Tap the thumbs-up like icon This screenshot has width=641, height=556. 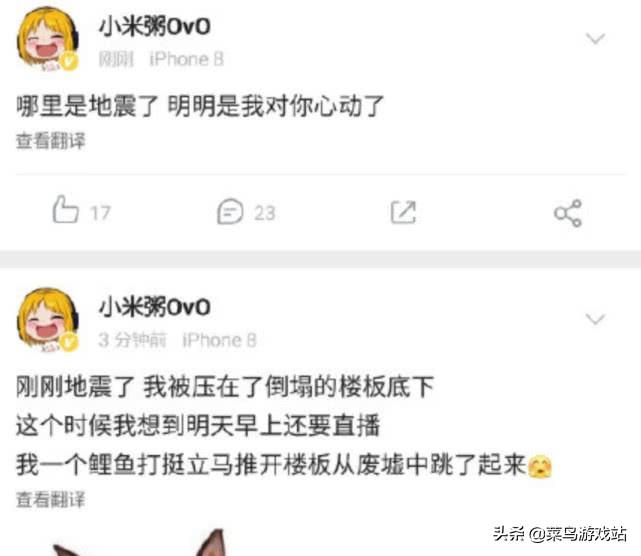click(x=65, y=210)
